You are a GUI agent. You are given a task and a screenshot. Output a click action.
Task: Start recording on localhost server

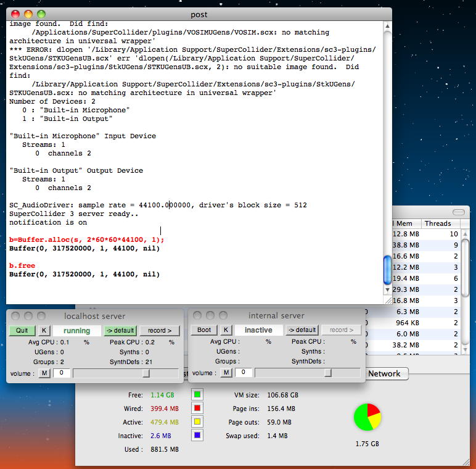pyautogui.click(x=160, y=330)
